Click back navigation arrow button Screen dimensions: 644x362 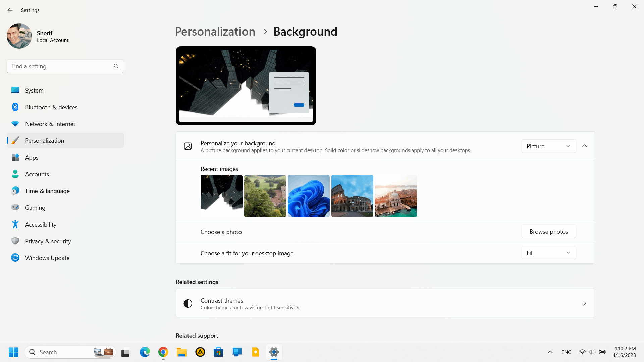10,10
